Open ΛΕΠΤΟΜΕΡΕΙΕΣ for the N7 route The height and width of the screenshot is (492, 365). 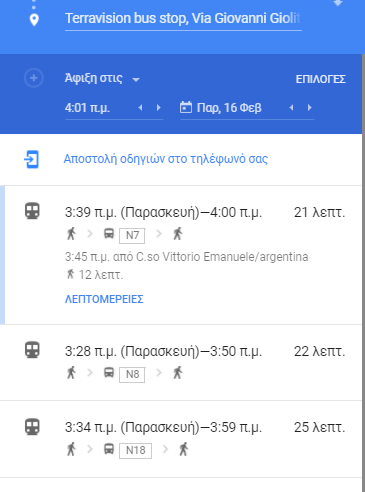point(104,299)
